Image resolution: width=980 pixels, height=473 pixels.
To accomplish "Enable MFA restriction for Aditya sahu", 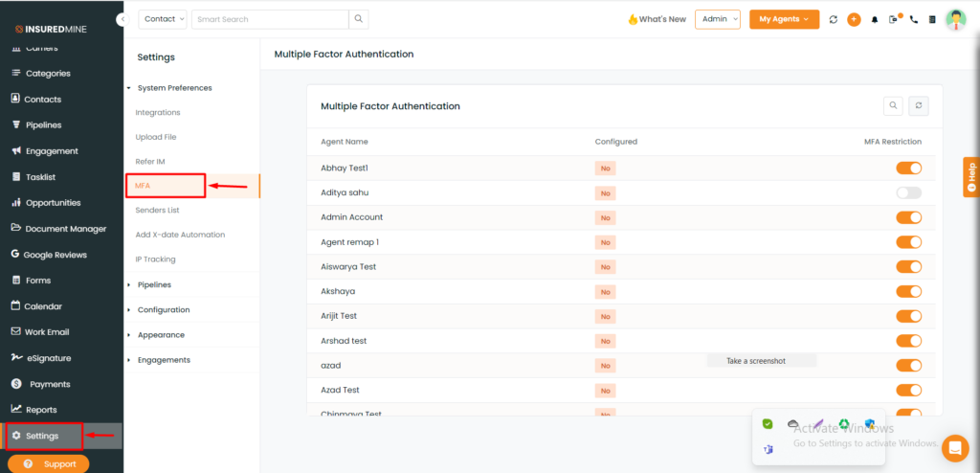I will click(x=909, y=192).
